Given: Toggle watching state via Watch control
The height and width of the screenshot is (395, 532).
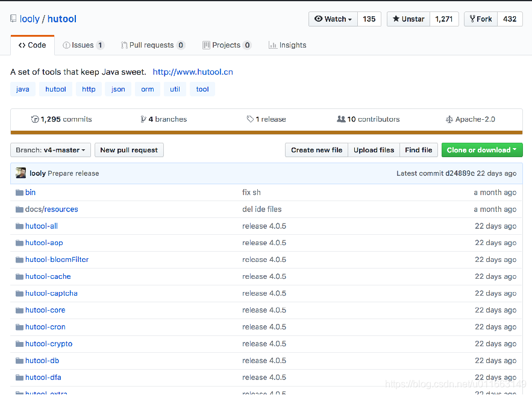Looking at the screenshot, I should [x=333, y=19].
